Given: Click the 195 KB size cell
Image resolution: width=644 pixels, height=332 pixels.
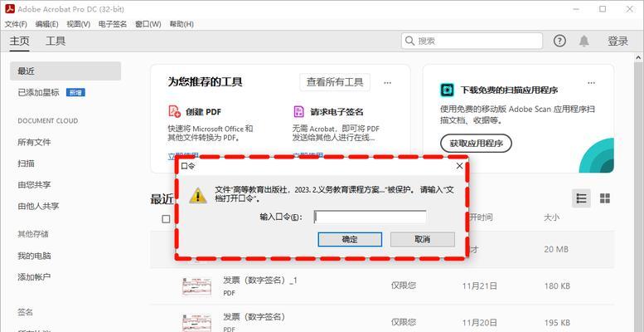Looking at the screenshot, I should [x=557, y=322].
